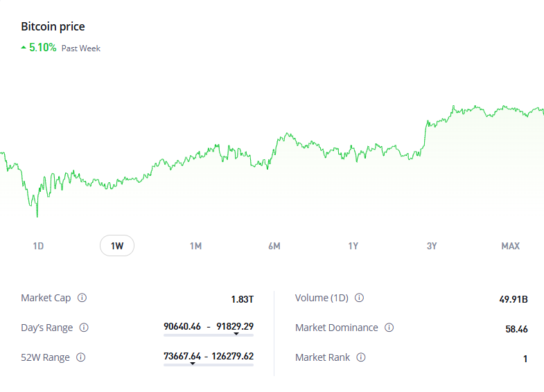Image resolution: width=544 pixels, height=392 pixels.
Task: Click the 5.10% weekly change value
Action: tap(43, 48)
